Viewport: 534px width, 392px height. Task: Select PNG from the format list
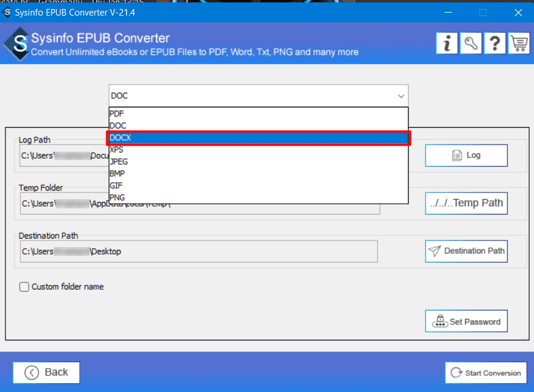tap(259, 197)
